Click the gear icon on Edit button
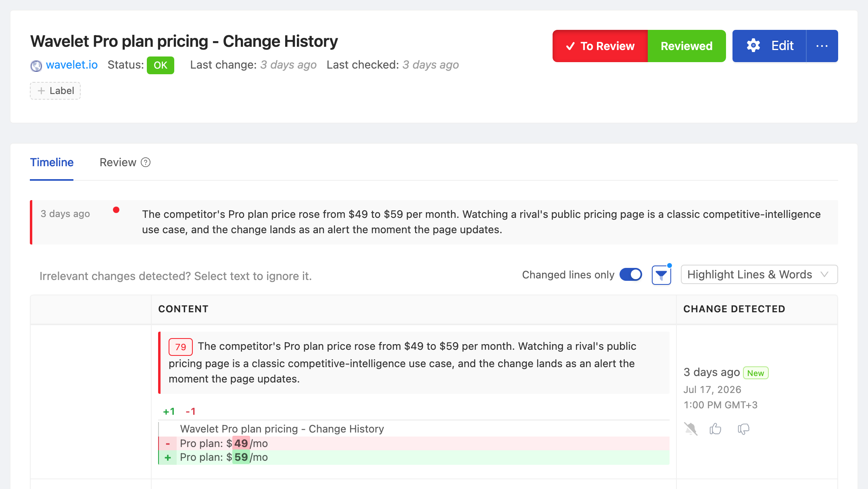 (x=753, y=46)
